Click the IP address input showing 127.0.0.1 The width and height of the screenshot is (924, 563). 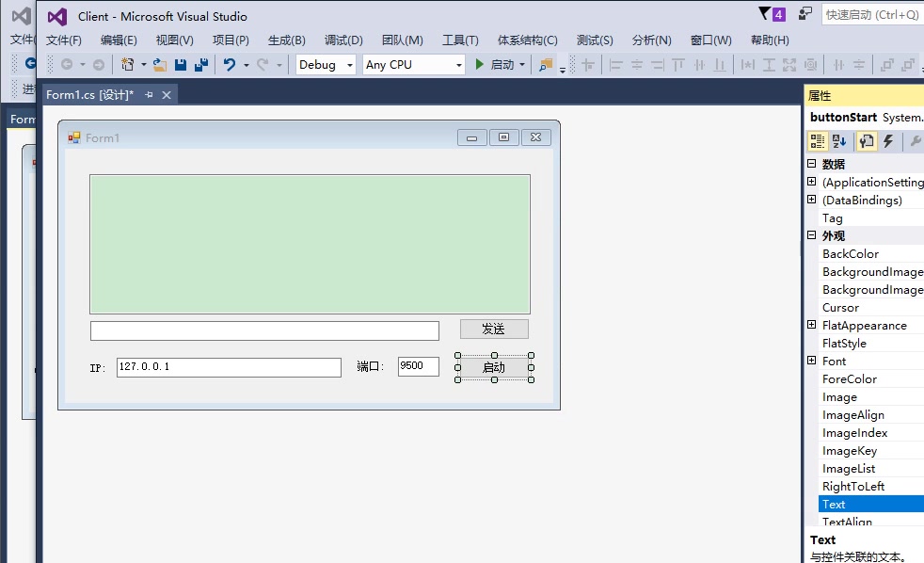(x=228, y=367)
